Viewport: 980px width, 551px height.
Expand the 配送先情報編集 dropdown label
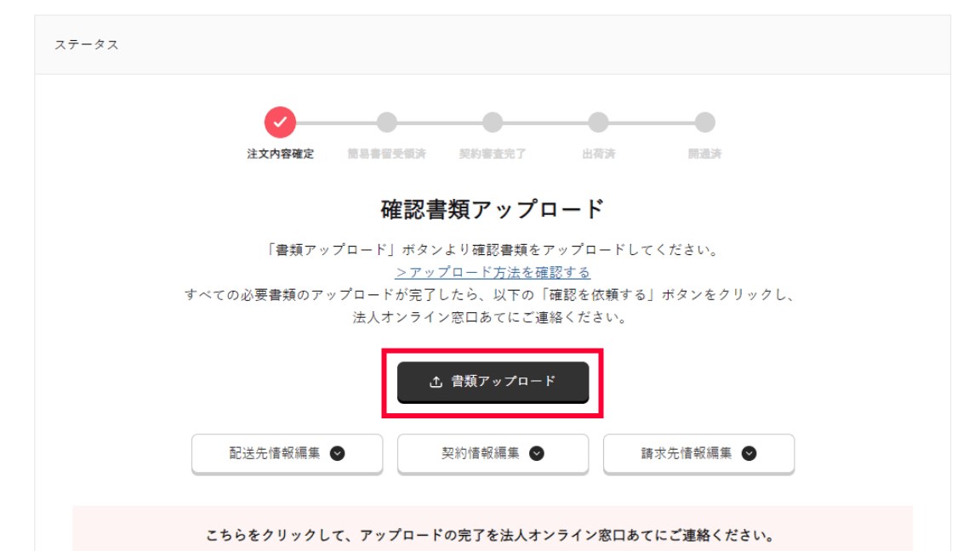click(275, 453)
